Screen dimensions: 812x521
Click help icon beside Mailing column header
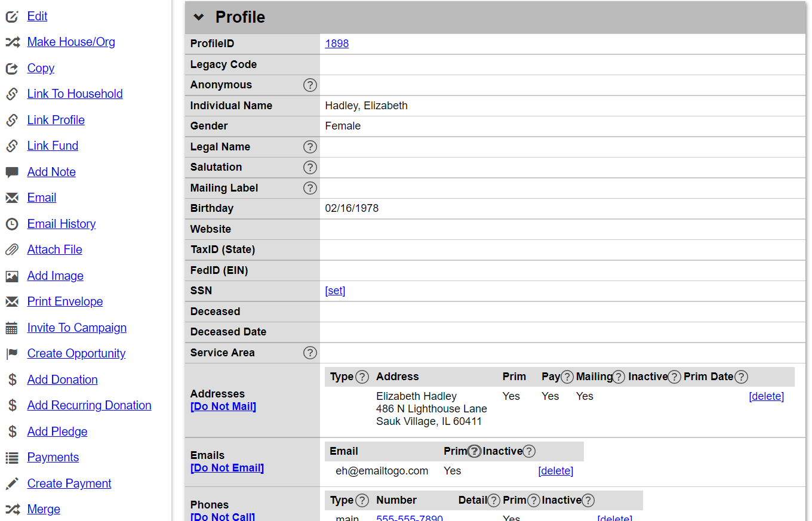tap(619, 377)
